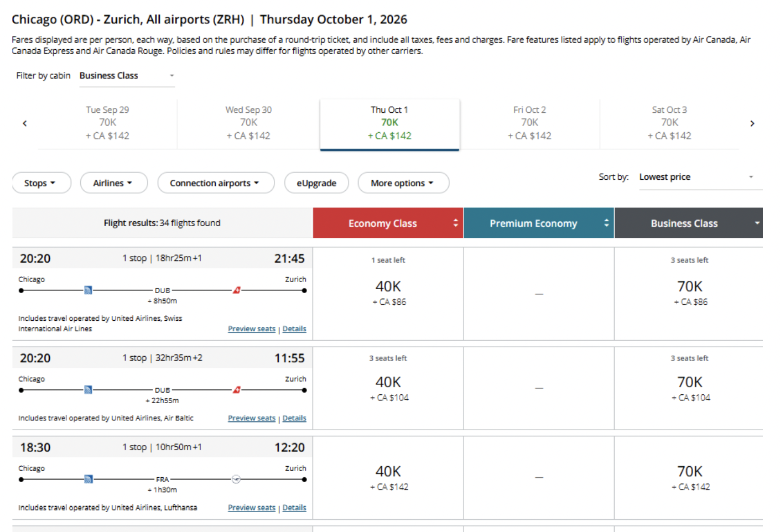This screenshot has width=780, height=532.
Task: Click United Airlines icon on 18hr25m flight
Action: point(88,290)
